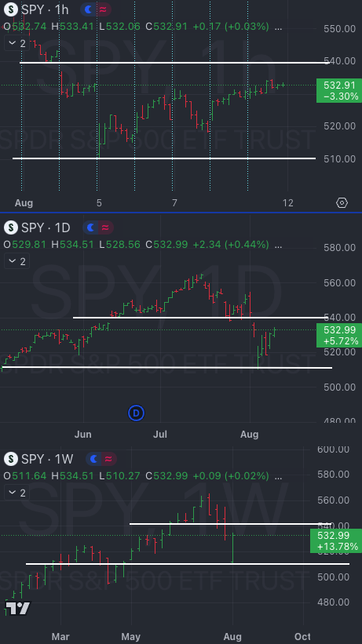The image size is (362, 644).
Task: Select the lower white horizontal line on the 1W chart
Action: [188, 564]
